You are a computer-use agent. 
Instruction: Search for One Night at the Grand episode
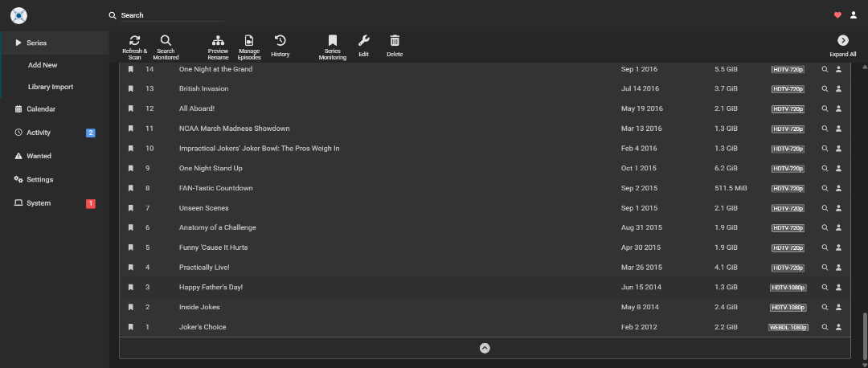[825, 69]
